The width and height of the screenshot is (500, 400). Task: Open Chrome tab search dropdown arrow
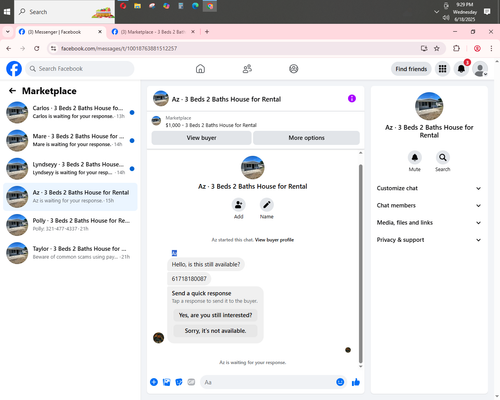pos(8,32)
